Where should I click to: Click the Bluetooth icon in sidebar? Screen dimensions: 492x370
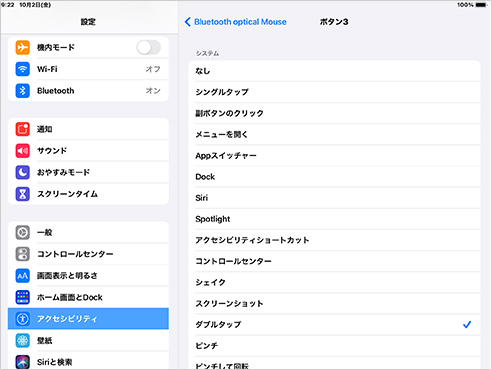tap(23, 91)
